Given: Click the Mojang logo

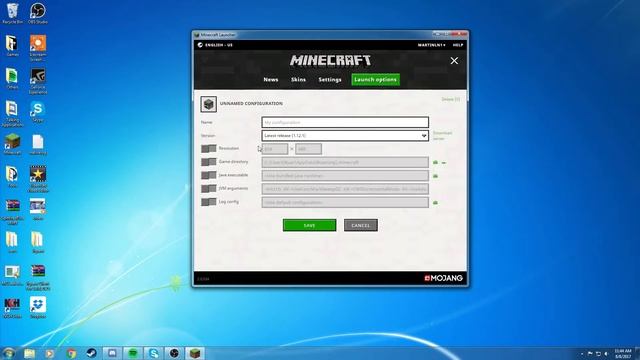Looking at the screenshot, I should pyautogui.click(x=443, y=278).
